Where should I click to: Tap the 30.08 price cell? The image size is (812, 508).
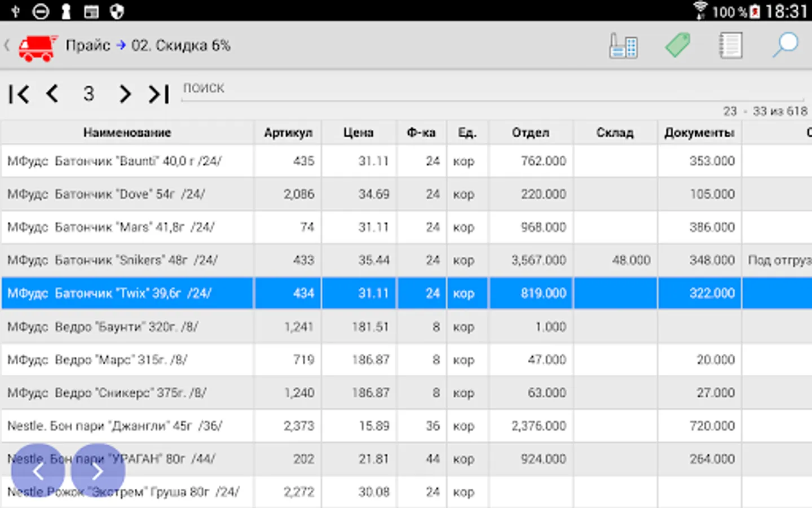[374, 492]
